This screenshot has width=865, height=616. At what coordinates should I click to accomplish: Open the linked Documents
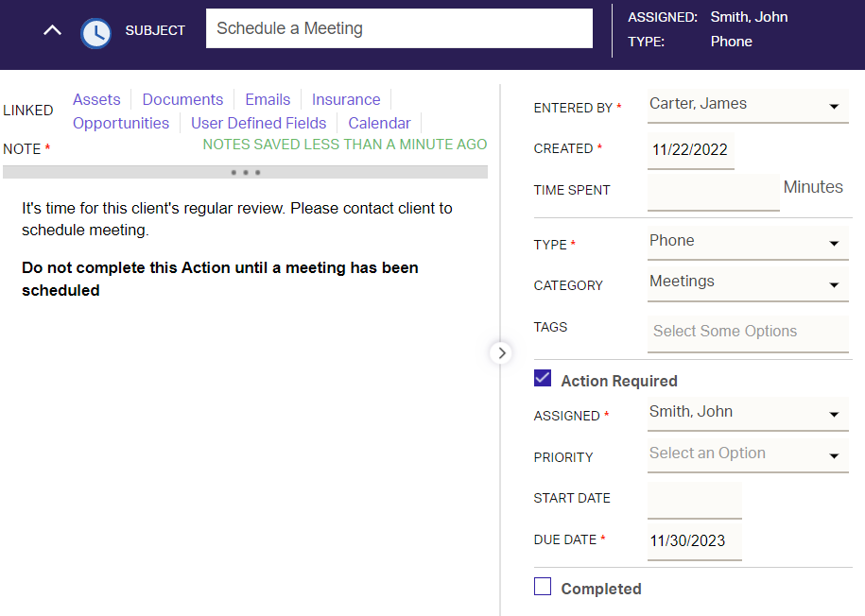click(x=182, y=99)
